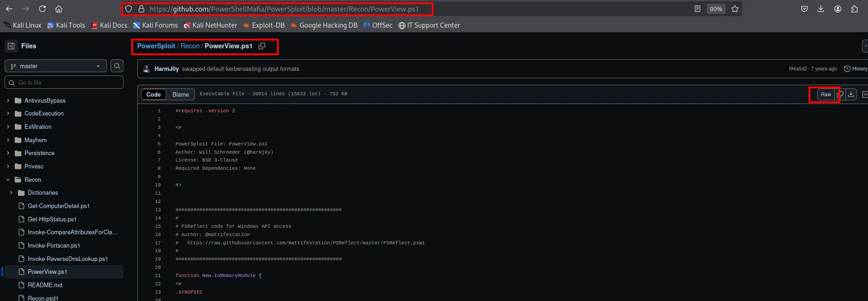Open the IT Support Center bookmark
The width and height of the screenshot is (868, 301).
pos(429,25)
